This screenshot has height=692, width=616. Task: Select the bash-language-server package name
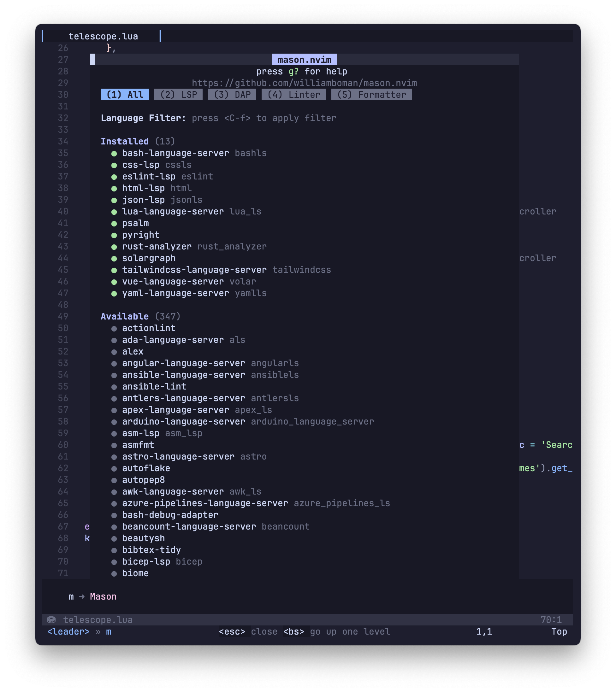(175, 153)
